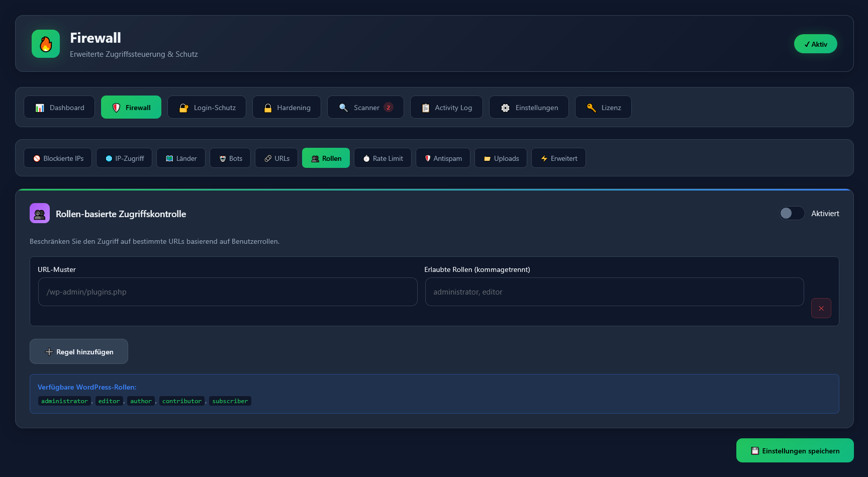
Task: Switch to the Dashboard tab
Action: [59, 108]
